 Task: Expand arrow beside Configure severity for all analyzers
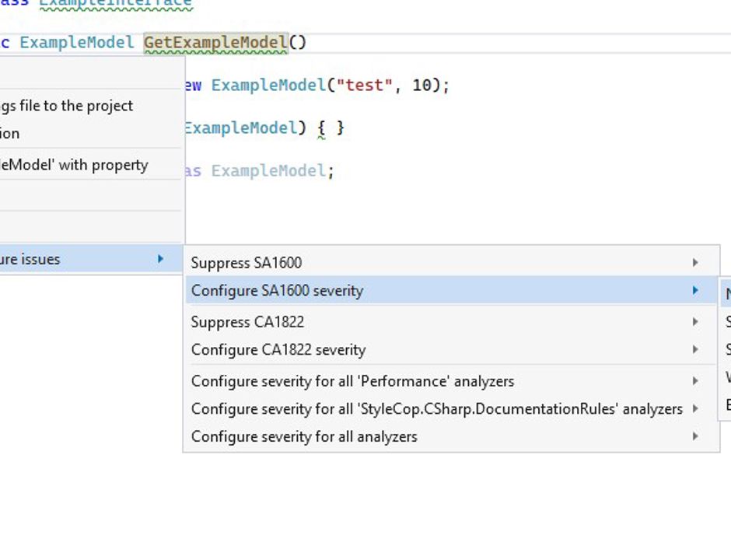point(695,436)
